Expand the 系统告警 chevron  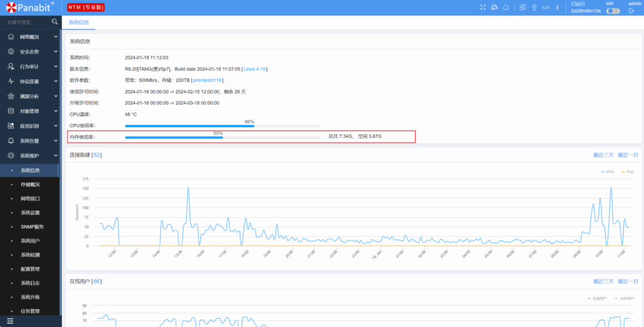[x=56, y=141]
